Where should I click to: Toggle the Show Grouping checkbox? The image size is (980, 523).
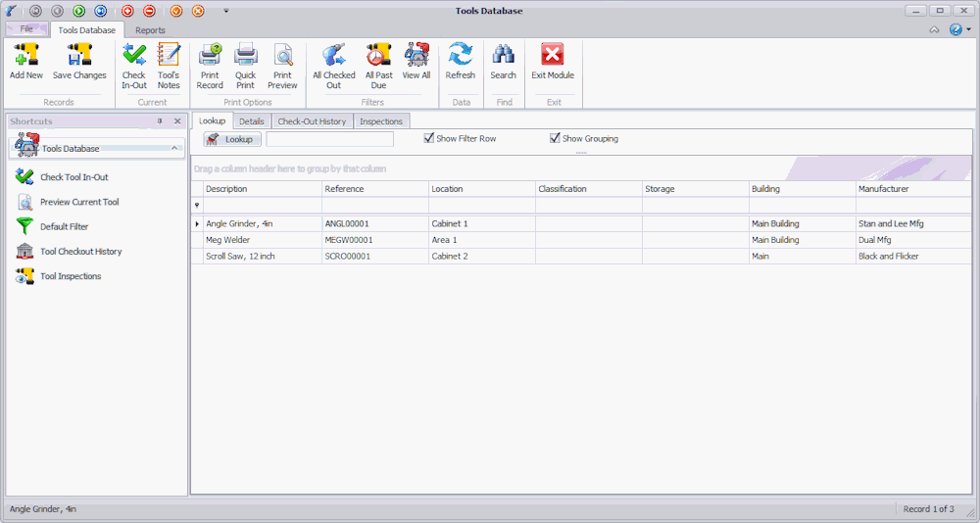pyautogui.click(x=556, y=139)
